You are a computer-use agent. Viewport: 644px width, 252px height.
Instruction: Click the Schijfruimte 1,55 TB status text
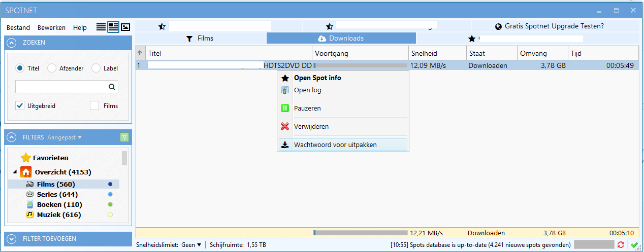(x=238, y=245)
